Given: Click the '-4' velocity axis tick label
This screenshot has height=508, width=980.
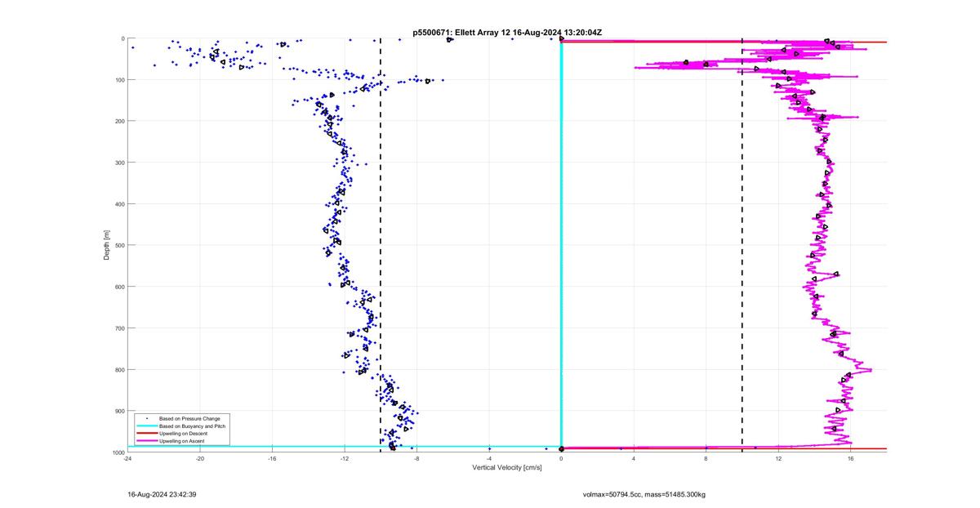Looking at the screenshot, I should tap(489, 459).
